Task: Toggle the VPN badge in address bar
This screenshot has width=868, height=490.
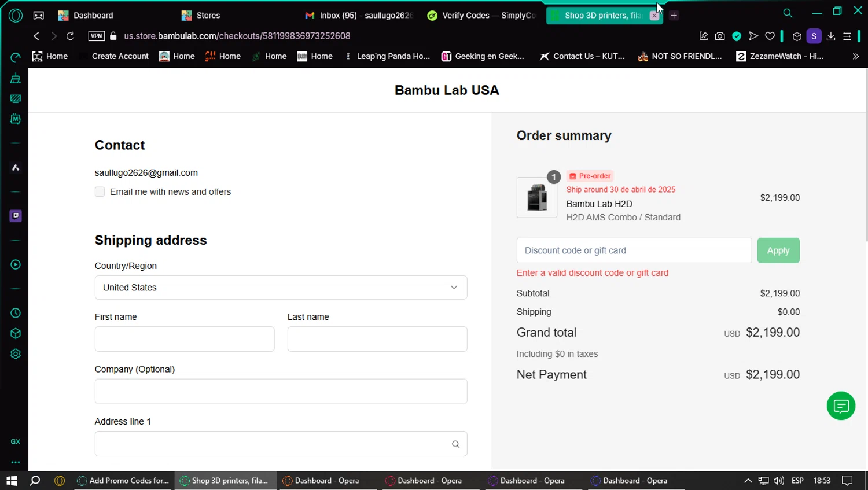Action: pos(96,36)
